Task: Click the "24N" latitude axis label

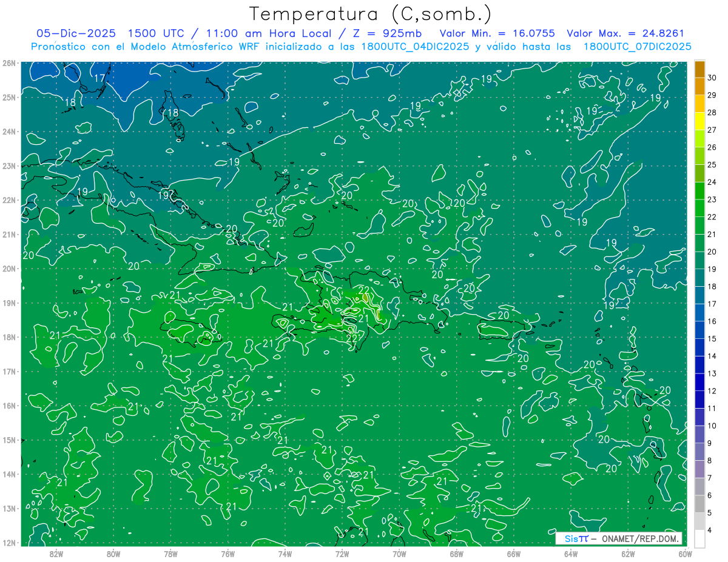Action: (8, 132)
